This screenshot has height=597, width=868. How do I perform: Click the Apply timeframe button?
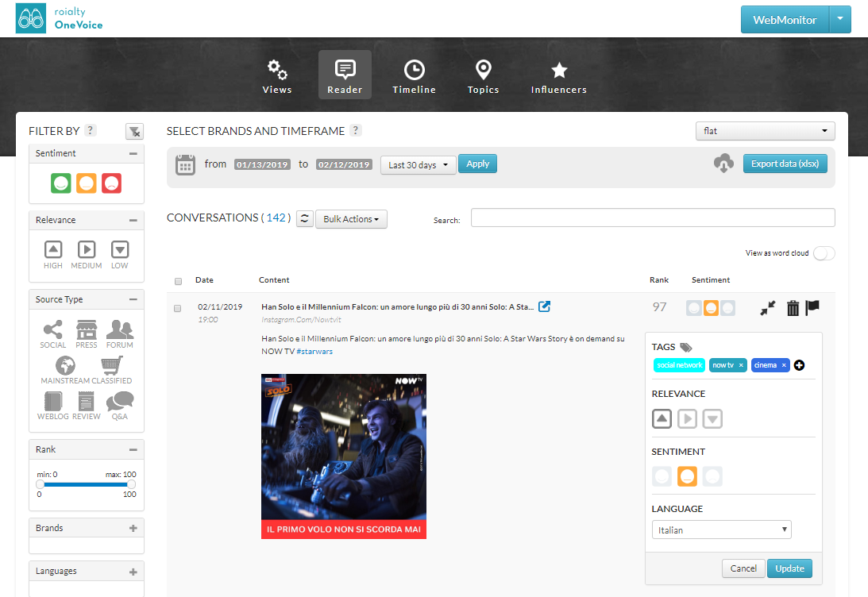pos(478,164)
